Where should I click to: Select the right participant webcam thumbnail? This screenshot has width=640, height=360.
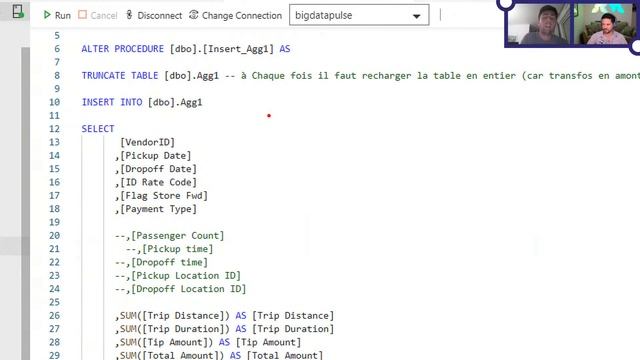pyautogui.click(x=604, y=24)
